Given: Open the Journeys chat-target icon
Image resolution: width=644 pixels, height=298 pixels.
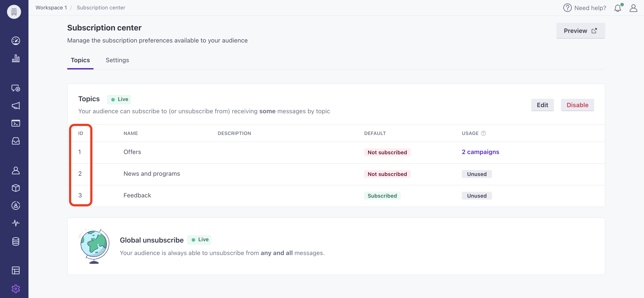Looking at the screenshot, I should [16, 88].
